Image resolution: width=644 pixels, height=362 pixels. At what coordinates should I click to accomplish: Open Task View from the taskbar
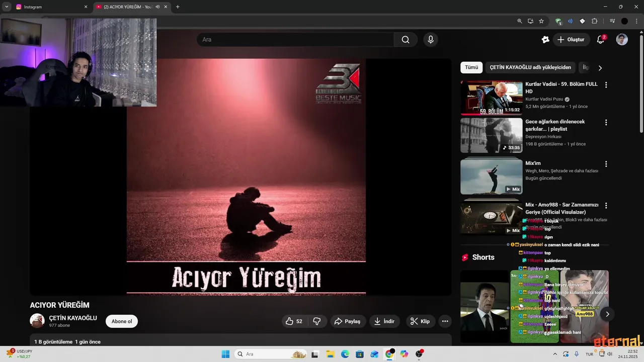click(314, 354)
